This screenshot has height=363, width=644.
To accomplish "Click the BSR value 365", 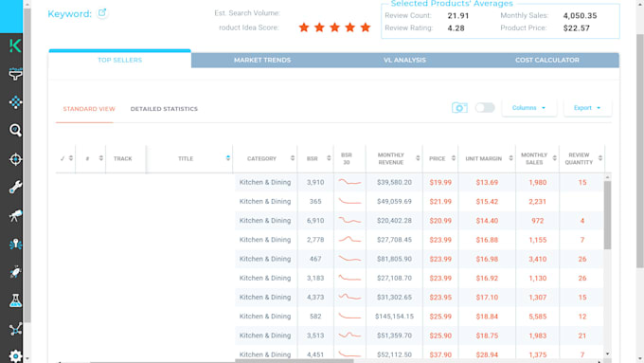I will (315, 202).
